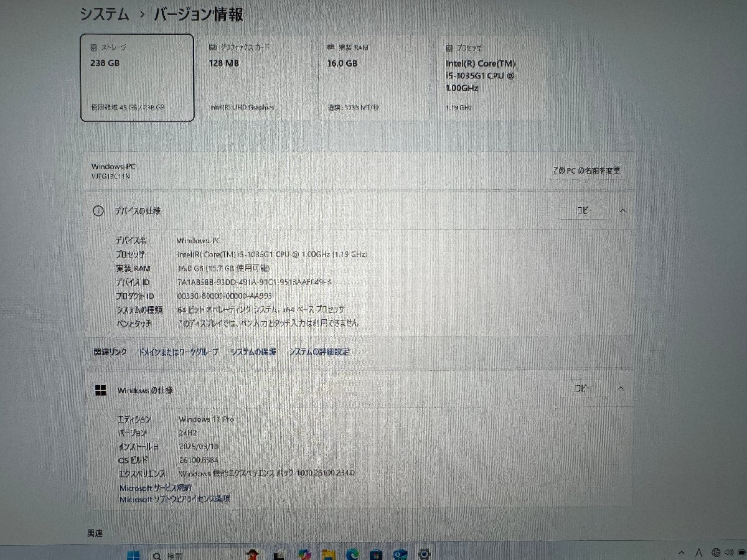Click the OS ビルド value 26100.6584
747x560 pixels.
pyautogui.click(x=198, y=460)
